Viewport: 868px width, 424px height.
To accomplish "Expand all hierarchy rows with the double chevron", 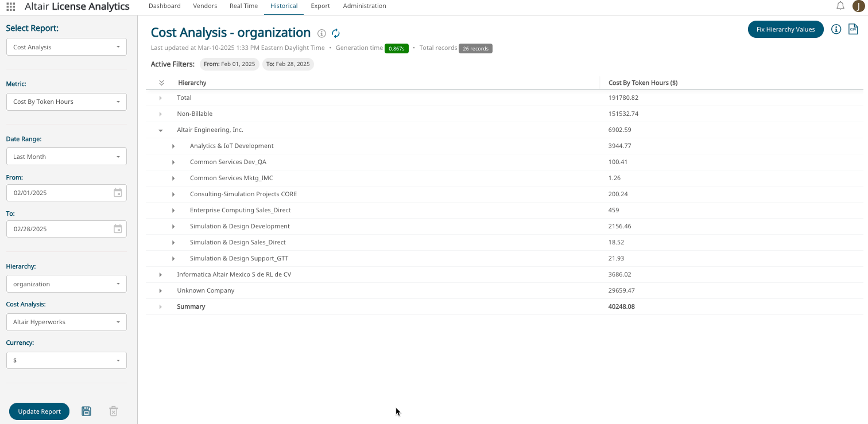I will tap(161, 83).
